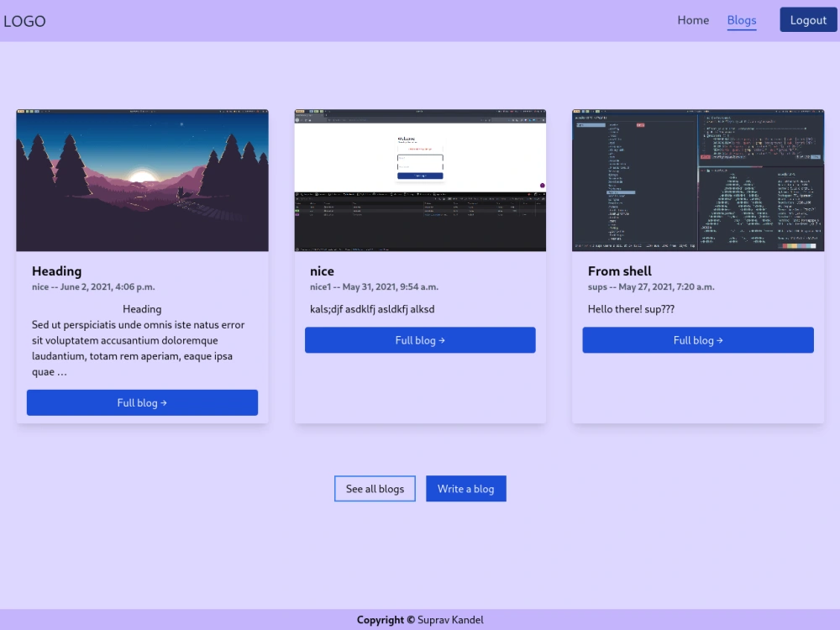Click 'nice1 -- May 31, 2021, 9:54 a.m.' byline
This screenshot has width=840, height=630.
point(374,286)
